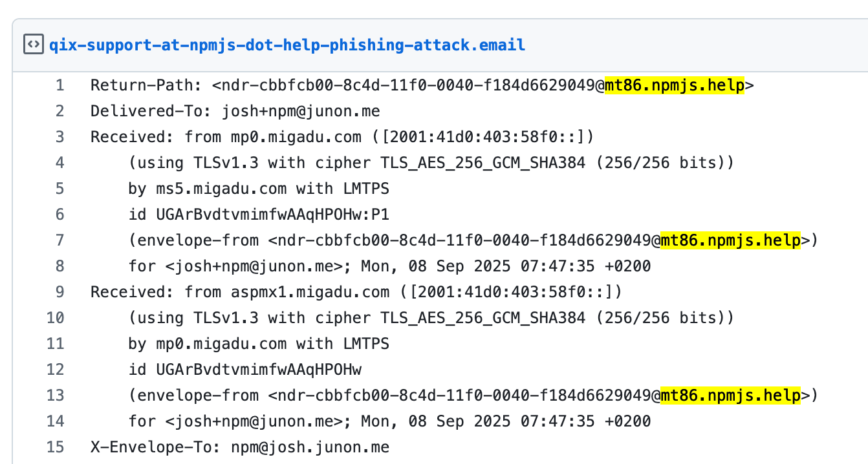The width and height of the screenshot is (868, 464).
Task: Select line number 12
Action: coord(56,370)
